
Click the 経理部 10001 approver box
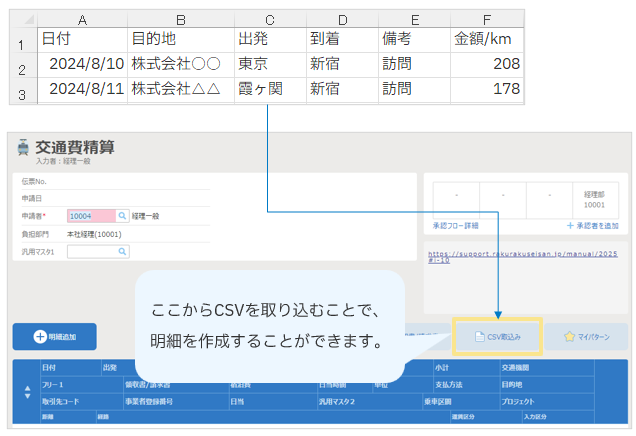point(593,197)
